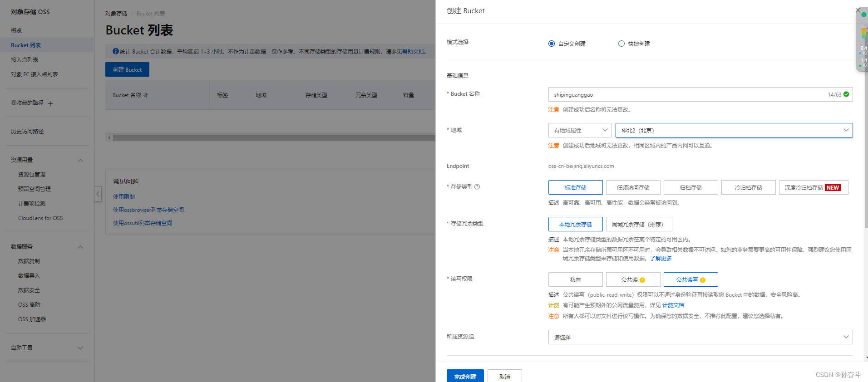Collapse the 数据服务 sidebar section
The height and width of the screenshot is (382, 868).
coord(80,247)
